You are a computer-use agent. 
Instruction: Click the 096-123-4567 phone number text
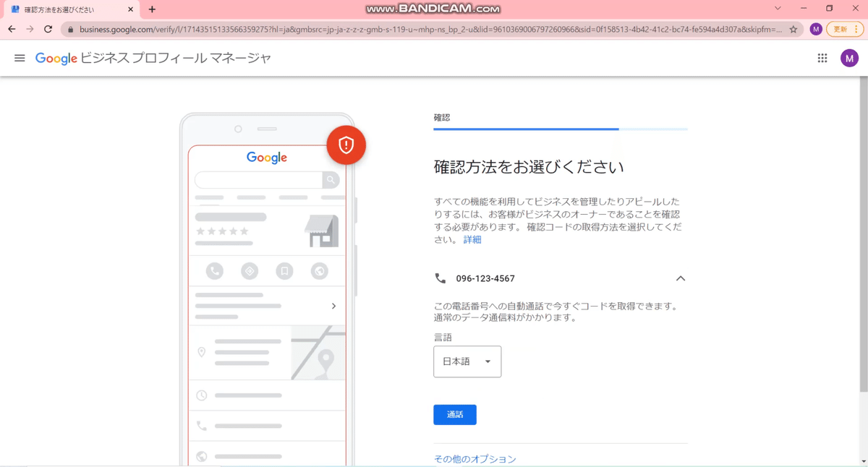pos(485,278)
